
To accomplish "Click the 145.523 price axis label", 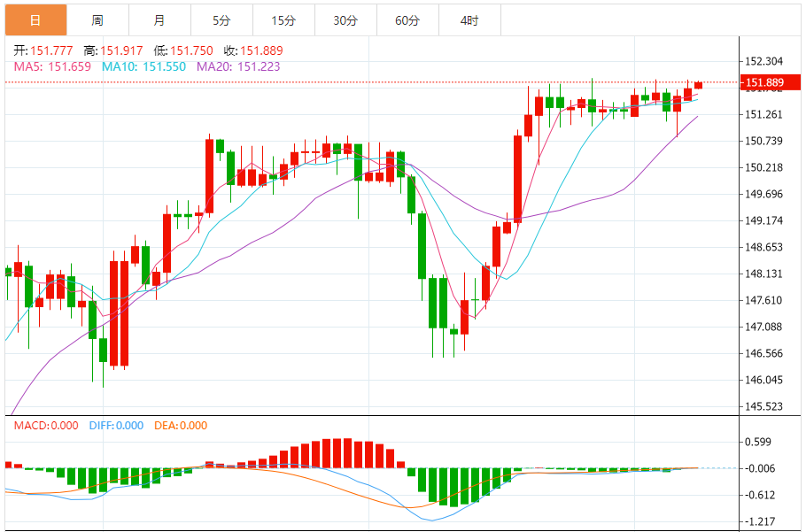I will (763, 406).
